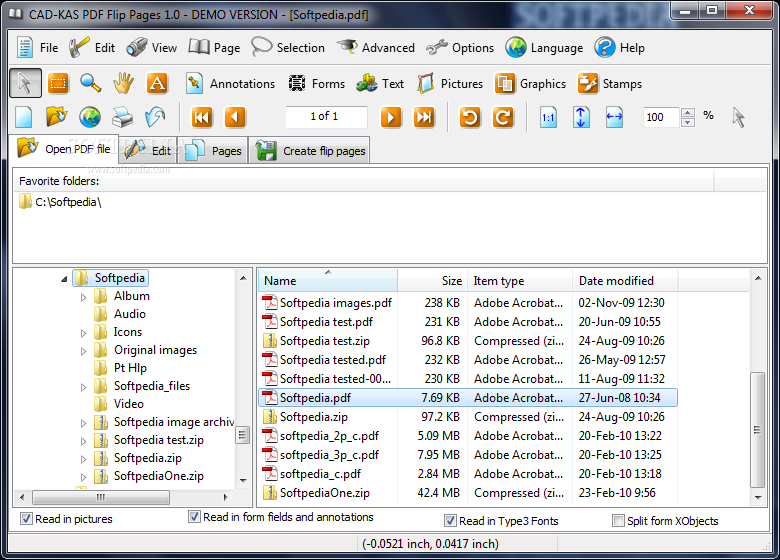Toggle Read in Type3 Fonts checkbox
780x560 pixels.
click(450, 521)
